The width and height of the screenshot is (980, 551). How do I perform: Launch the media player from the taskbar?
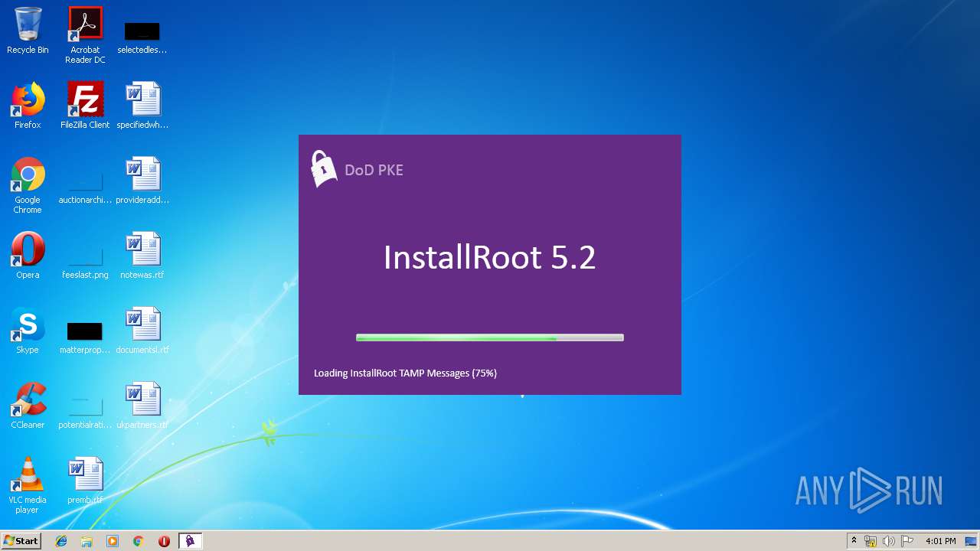(x=113, y=541)
